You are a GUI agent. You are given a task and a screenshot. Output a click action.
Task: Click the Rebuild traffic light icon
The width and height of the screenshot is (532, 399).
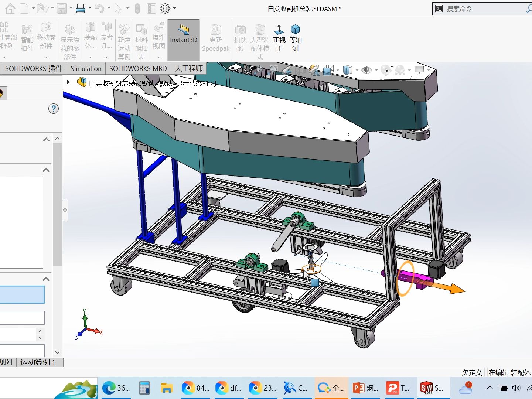click(x=137, y=8)
